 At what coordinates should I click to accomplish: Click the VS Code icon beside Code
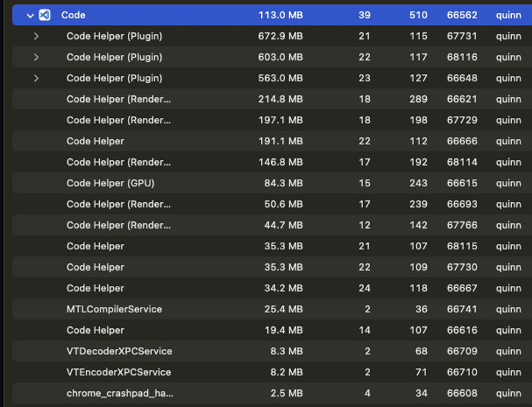pyautogui.click(x=45, y=15)
